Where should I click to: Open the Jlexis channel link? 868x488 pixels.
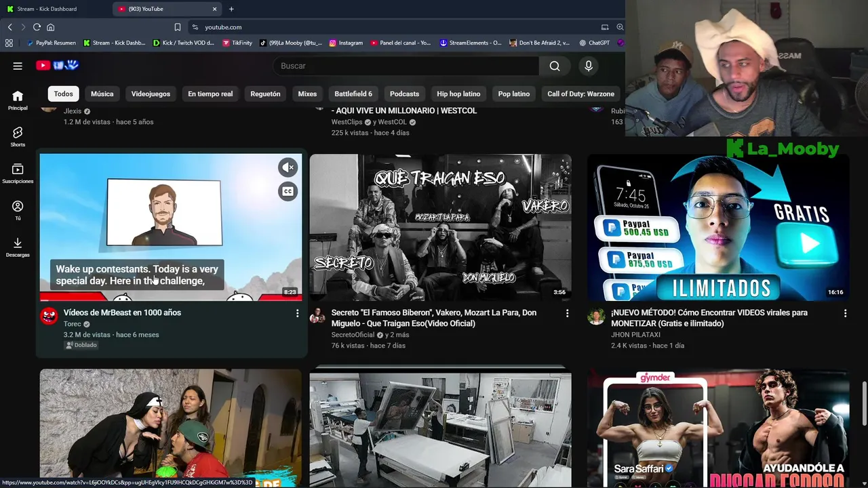point(73,111)
